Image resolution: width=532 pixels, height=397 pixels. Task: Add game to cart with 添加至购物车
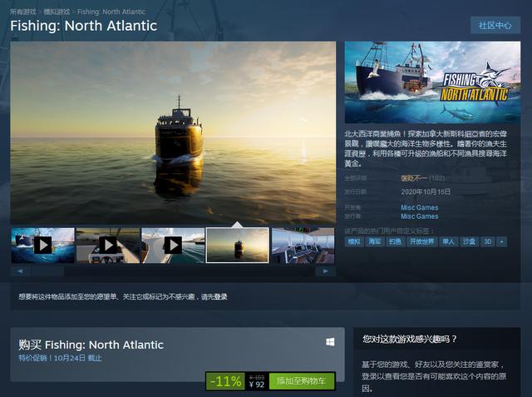pos(301,381)
